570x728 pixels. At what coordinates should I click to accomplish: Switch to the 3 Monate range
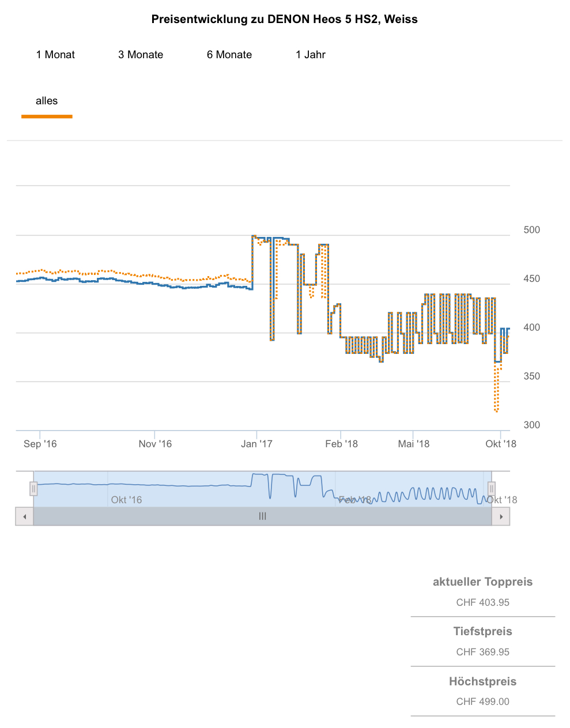coord(141,55)
